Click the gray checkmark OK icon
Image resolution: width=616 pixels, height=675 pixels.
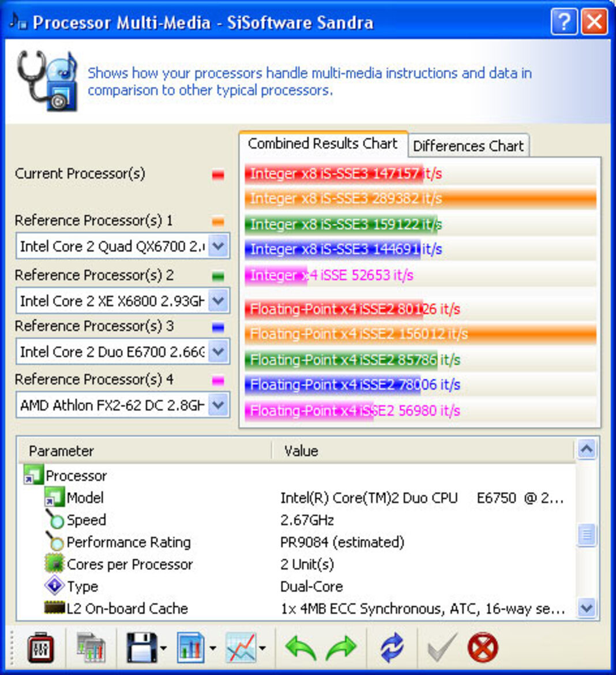coord(441,647)
